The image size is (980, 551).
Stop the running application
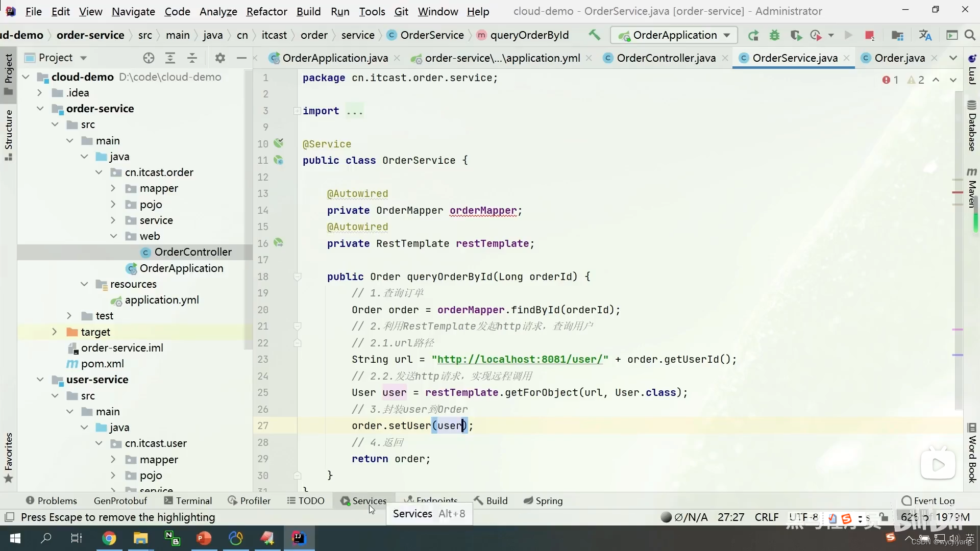click(869, 35)
